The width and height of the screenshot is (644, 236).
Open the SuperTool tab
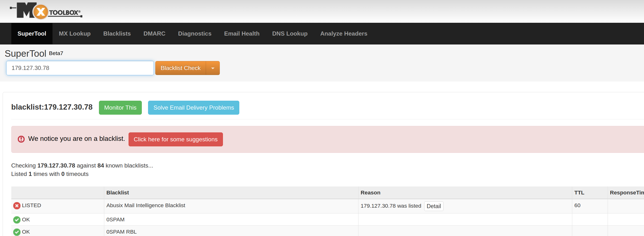point(32,34)
